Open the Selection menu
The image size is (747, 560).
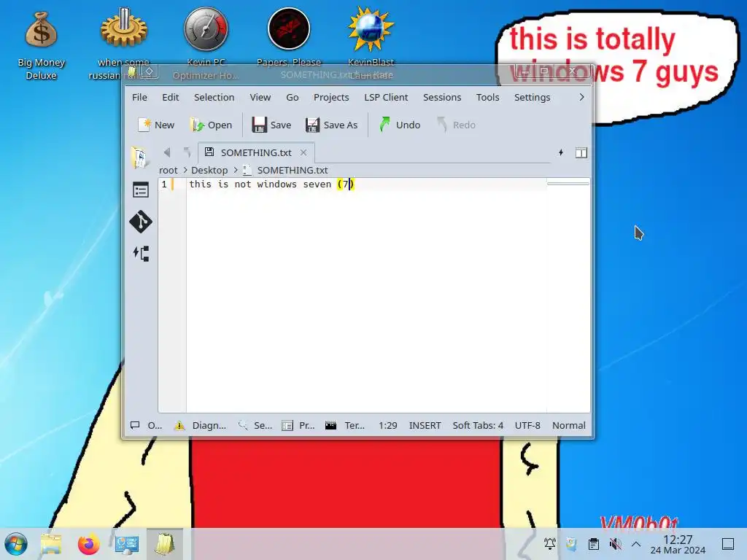[x=214, y=97]
